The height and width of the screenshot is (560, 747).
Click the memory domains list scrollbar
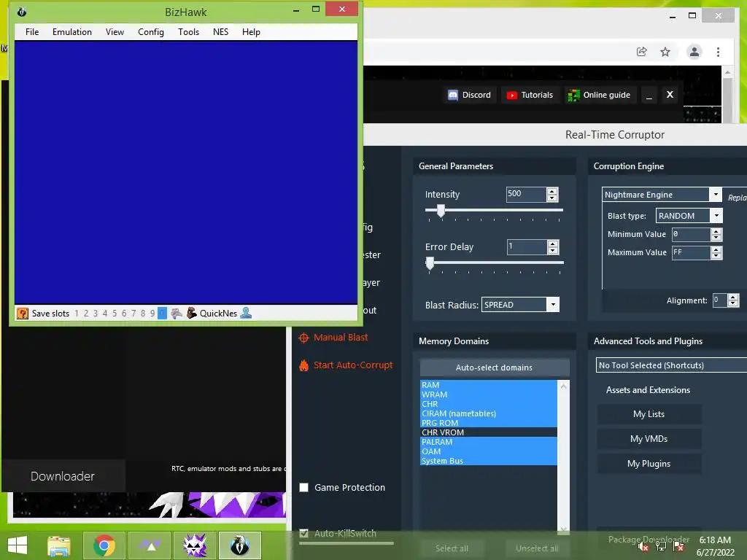pos(564,456)
